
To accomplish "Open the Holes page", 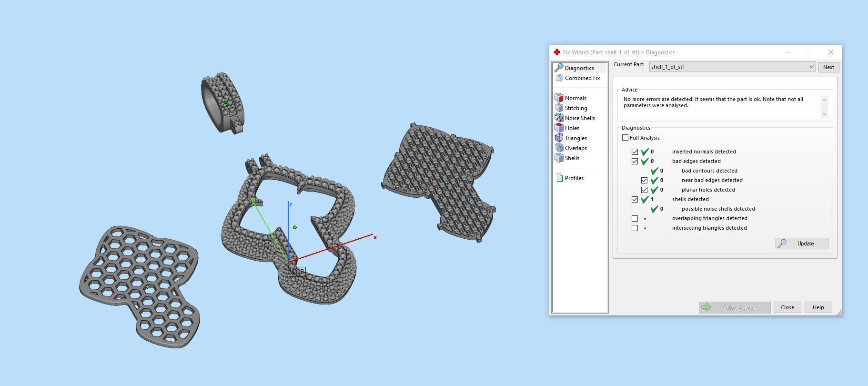I will pos(572,128).
